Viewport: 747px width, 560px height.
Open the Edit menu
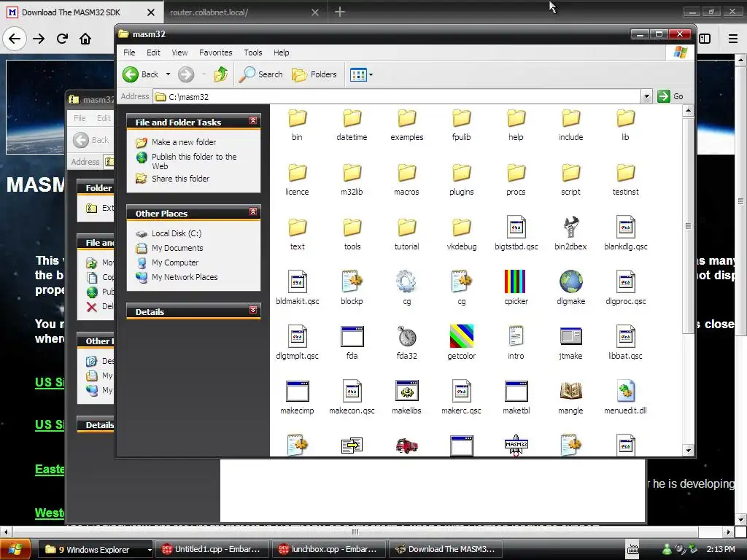[153, 52]
